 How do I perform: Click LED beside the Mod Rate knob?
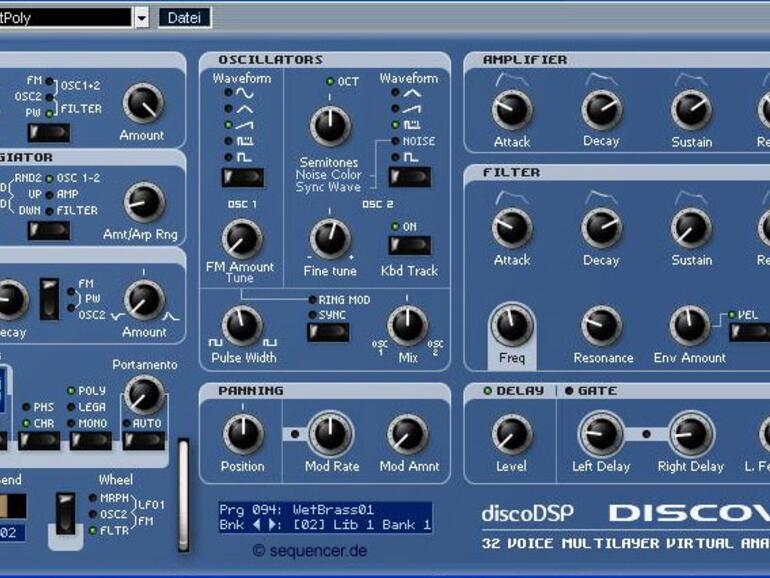point(295,434)
